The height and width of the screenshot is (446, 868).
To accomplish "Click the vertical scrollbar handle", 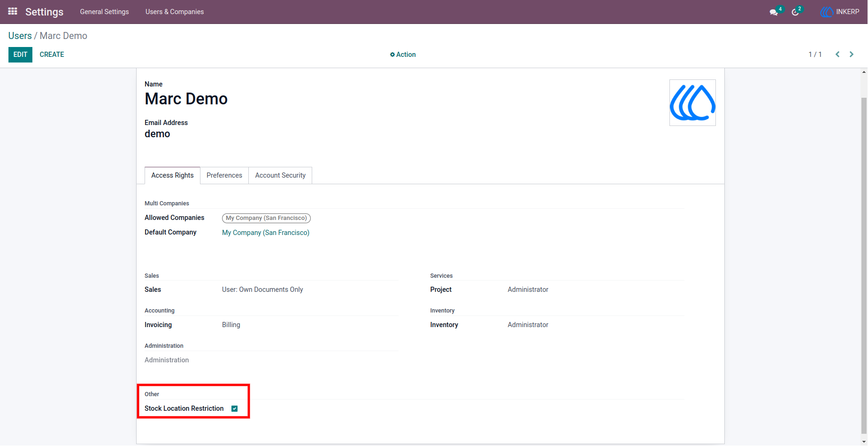I will click(864, 265).
